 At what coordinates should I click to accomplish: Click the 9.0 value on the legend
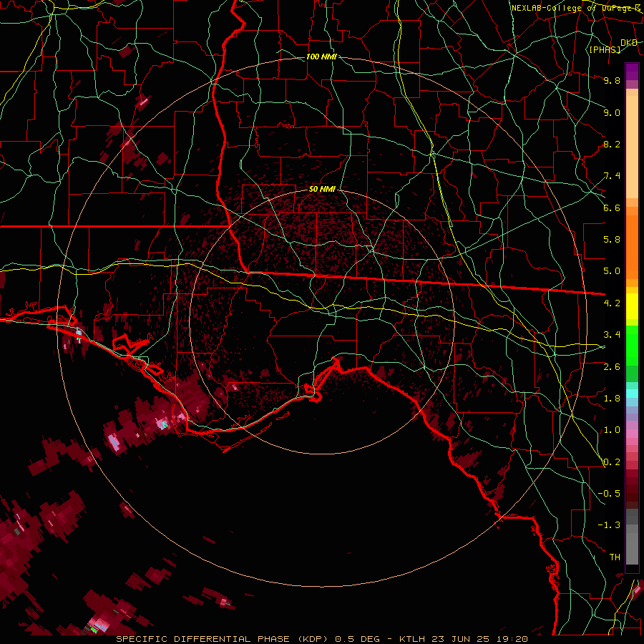(612, 112)
